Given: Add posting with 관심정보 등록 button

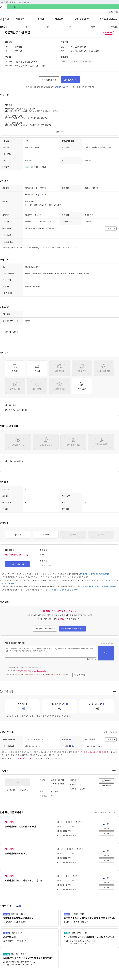Looking at the screenshot, I should pyautogui.click(x=49, y=80).
